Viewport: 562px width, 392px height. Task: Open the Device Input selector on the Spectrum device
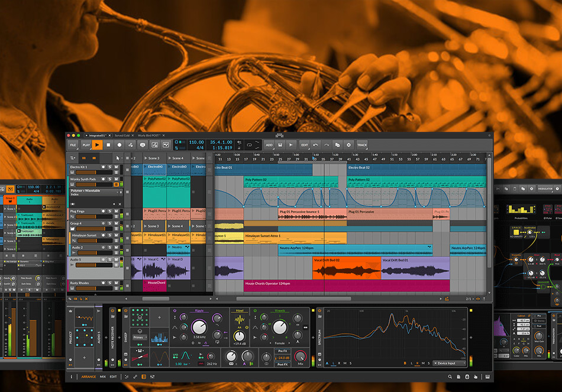450,364
